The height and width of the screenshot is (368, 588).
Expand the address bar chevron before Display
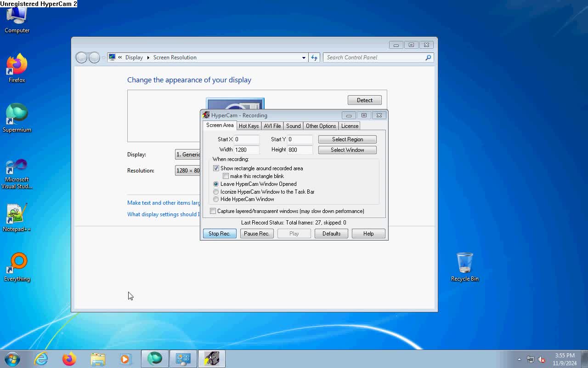pyautogui.click(x=120, y=57)
